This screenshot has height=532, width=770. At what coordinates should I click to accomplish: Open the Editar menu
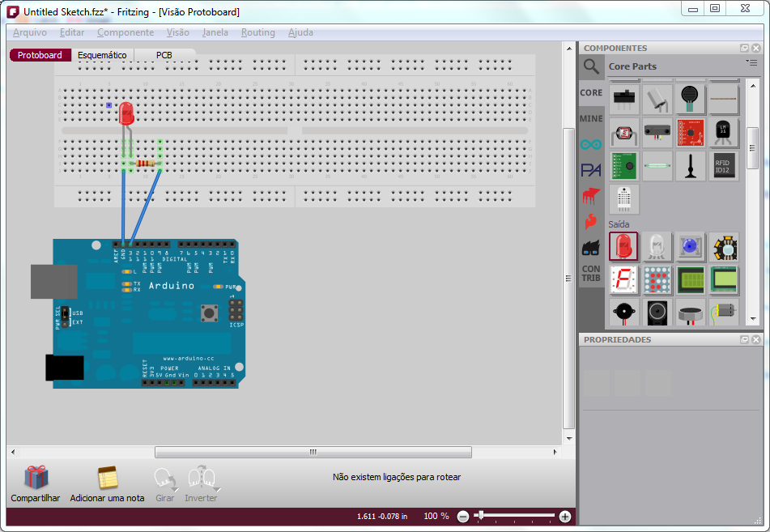(72, 32)
